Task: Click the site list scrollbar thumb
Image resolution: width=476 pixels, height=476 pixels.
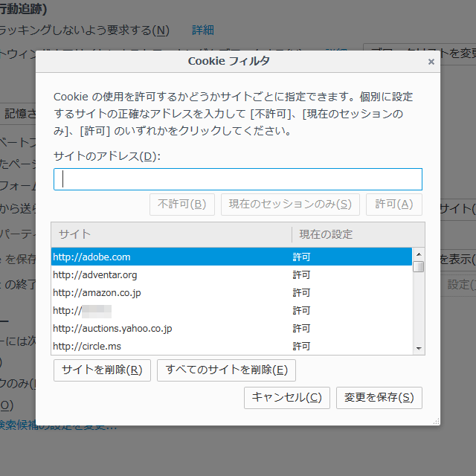Action: click(419, 266)
